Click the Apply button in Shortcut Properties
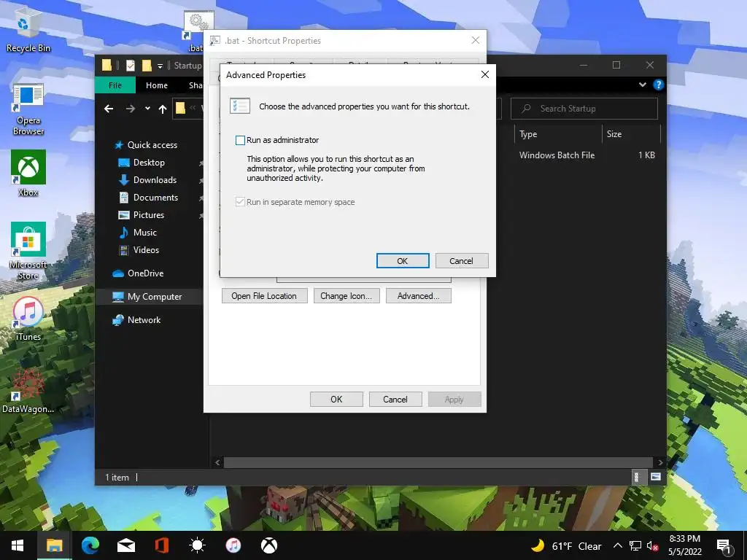The width and height of the screenshot is (747, 560). (x=454, y=399)
